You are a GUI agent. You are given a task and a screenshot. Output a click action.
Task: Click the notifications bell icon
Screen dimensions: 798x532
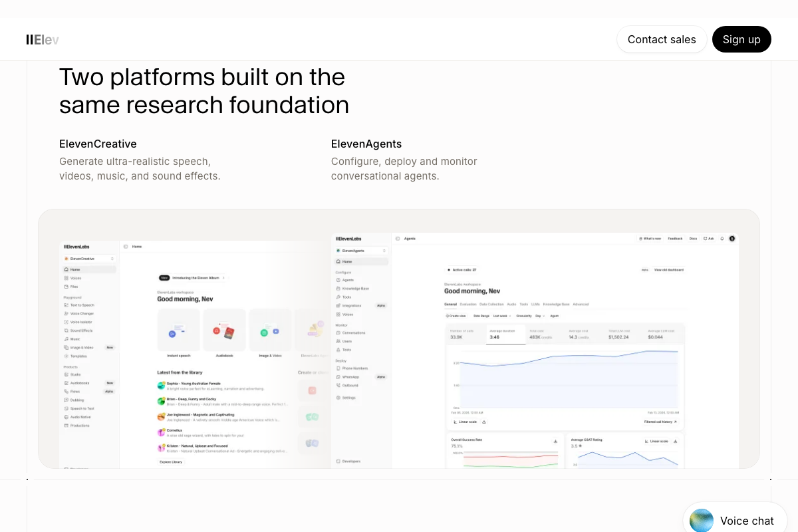pos(722,238)
